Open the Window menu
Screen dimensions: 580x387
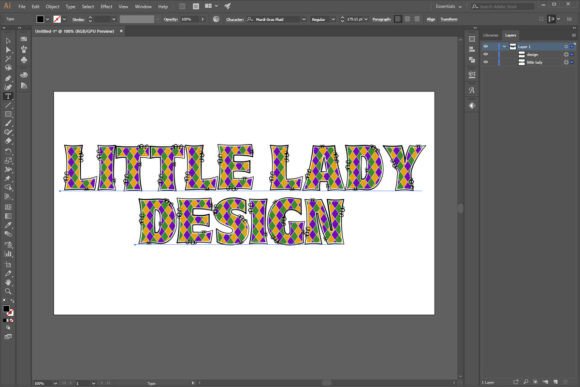point(143,7)
